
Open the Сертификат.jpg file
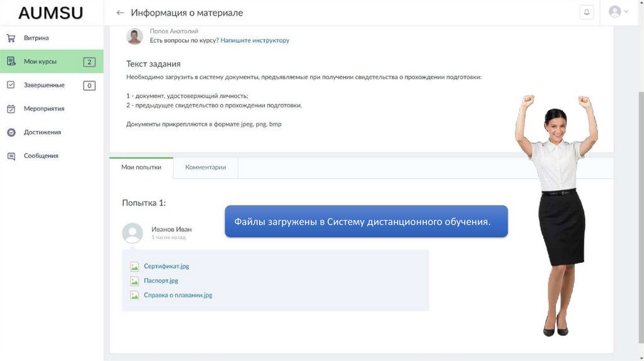click(166, 267)
